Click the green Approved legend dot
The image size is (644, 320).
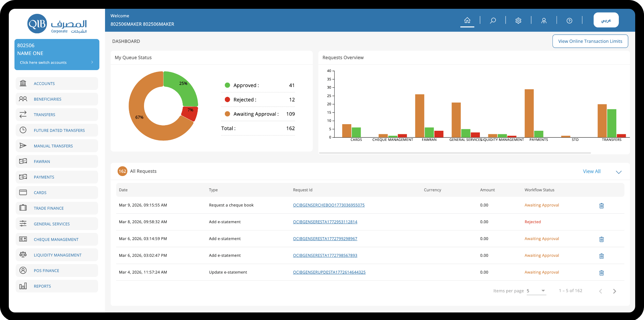click(x=227, y=85)
